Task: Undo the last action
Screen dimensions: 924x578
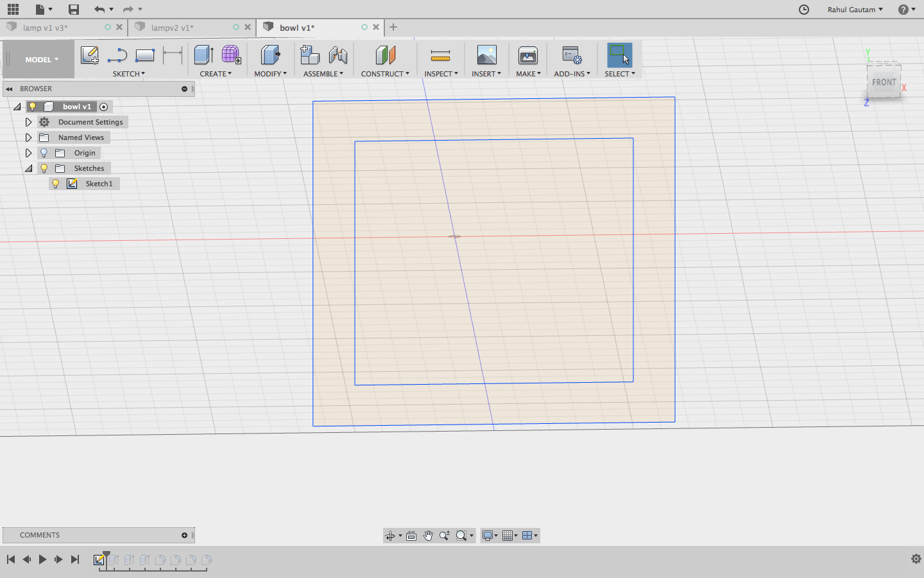Action: click(99, 9)
